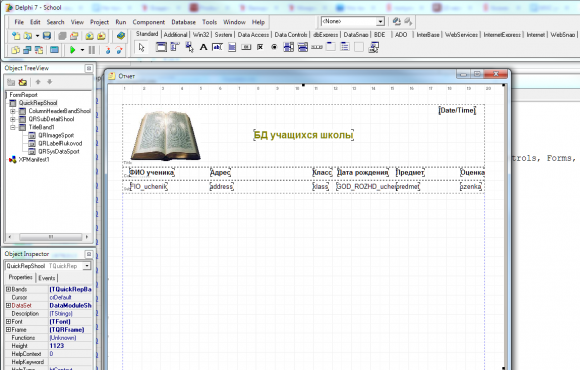Select the CheckBox component on palette

point(260,47)
